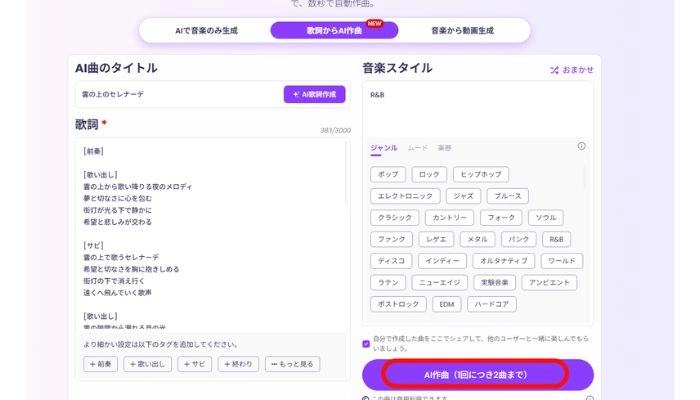The image size is (700, 400).
Task: Click the [サビ] line in lyrics
Action: 93,246
